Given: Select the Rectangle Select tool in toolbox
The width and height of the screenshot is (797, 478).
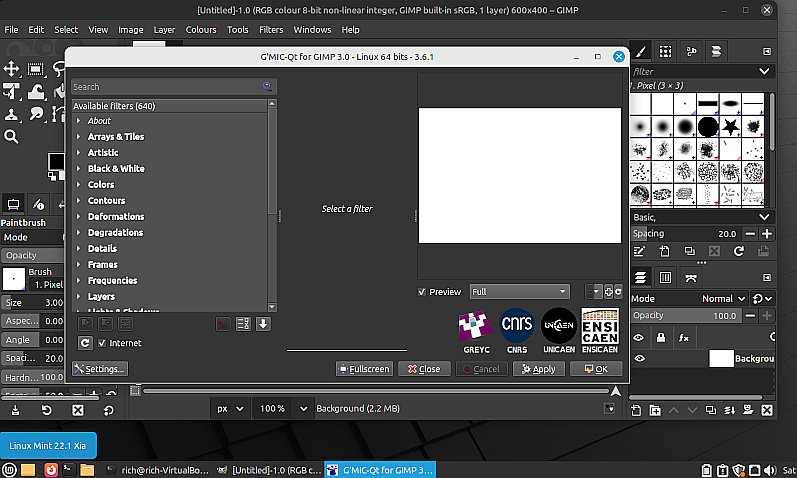Looking at the screenshot, I should 36,69.
